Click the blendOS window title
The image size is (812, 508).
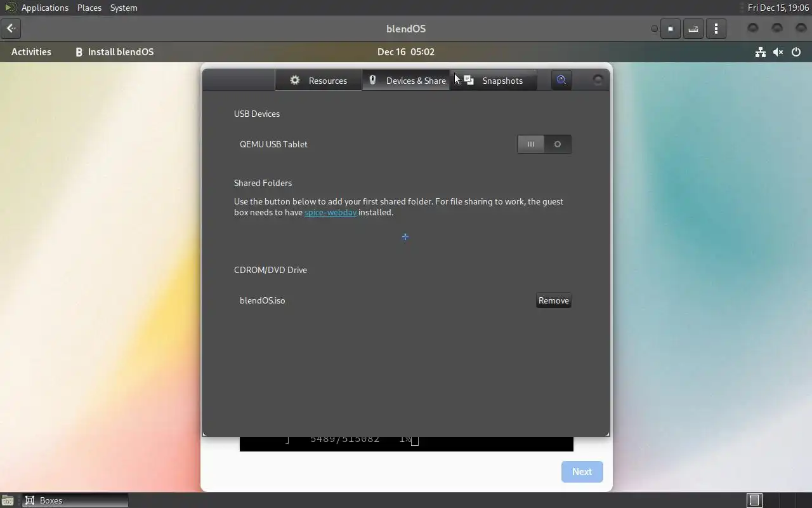click(x=406, y=29)
